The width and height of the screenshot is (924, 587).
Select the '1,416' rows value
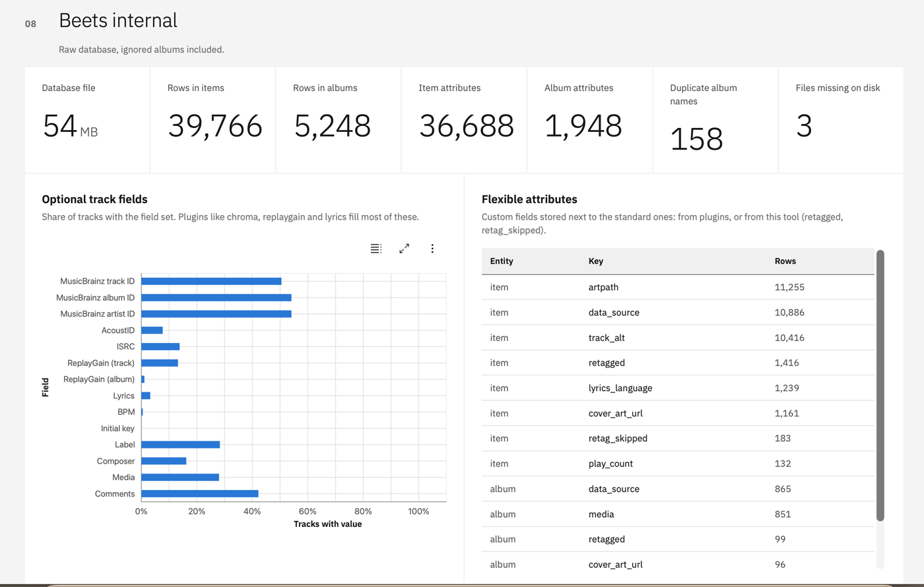tap(787, 363)
